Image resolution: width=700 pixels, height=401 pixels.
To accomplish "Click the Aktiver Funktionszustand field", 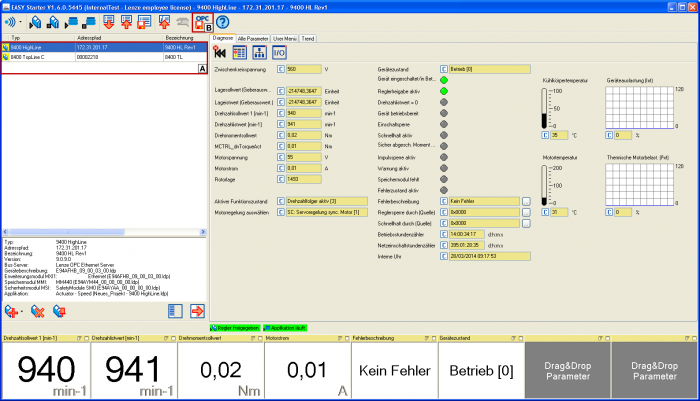I will click(x=327, y=201).
